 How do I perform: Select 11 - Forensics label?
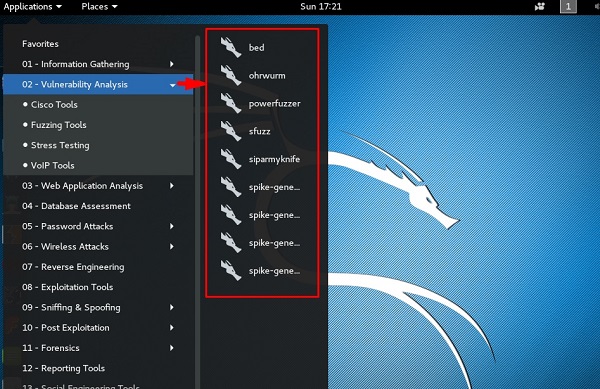click(51, 348)
